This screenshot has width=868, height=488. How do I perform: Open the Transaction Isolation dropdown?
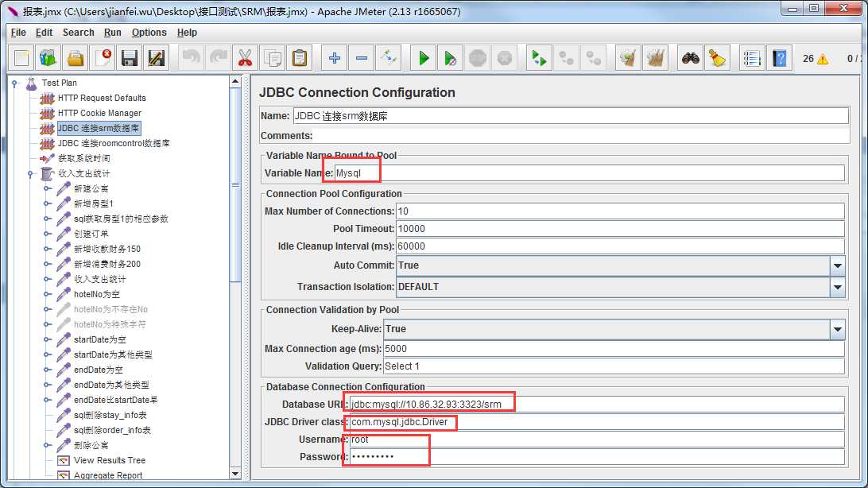point(838,287)
